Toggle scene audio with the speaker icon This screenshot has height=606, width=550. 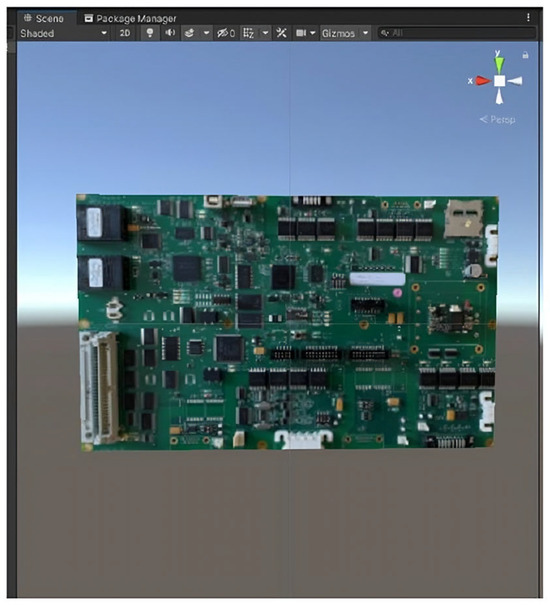pyautogui.click(x=170, y=33)
